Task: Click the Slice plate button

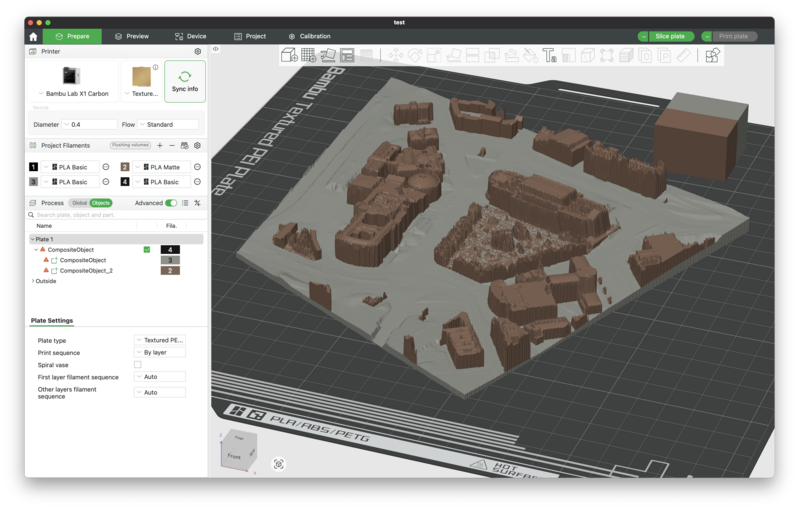Action: (x=670, y=36)
